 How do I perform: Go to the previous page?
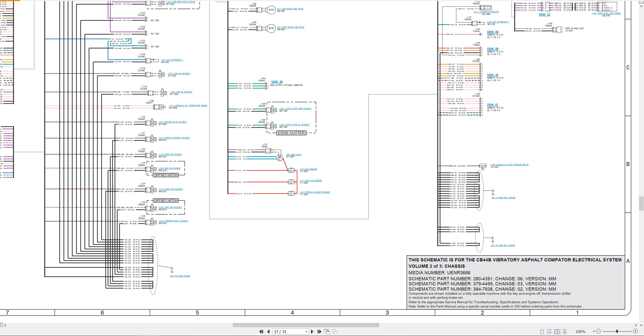268,331
